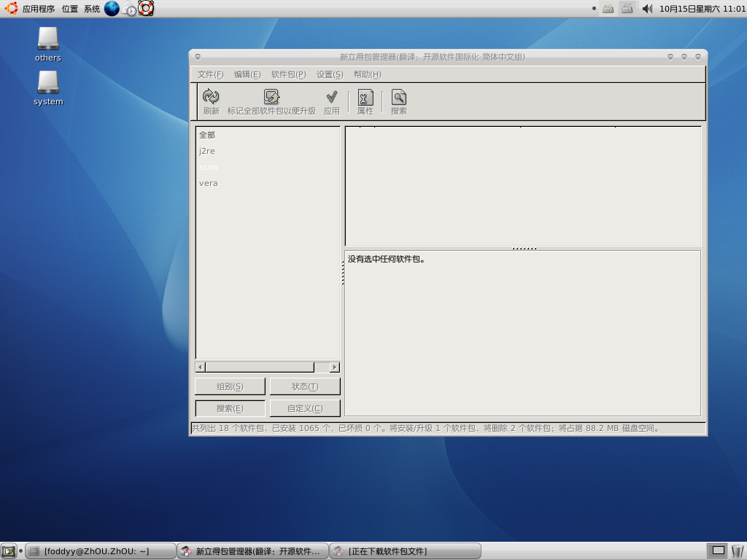Select vera in the filter list
Image resolution: width=747 pixels, height=560 pixels.
point(268,183)
